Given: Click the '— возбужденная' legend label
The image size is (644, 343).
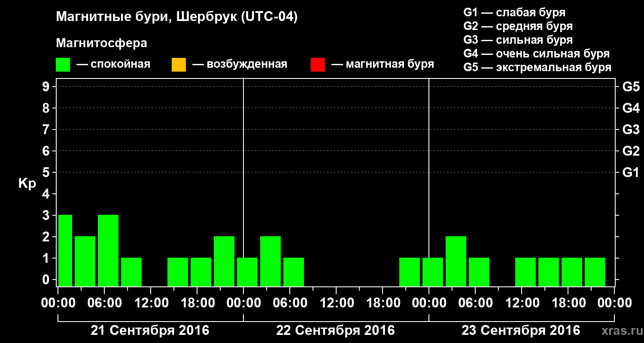Looking at the screenshot, I should tap(240, 65).
